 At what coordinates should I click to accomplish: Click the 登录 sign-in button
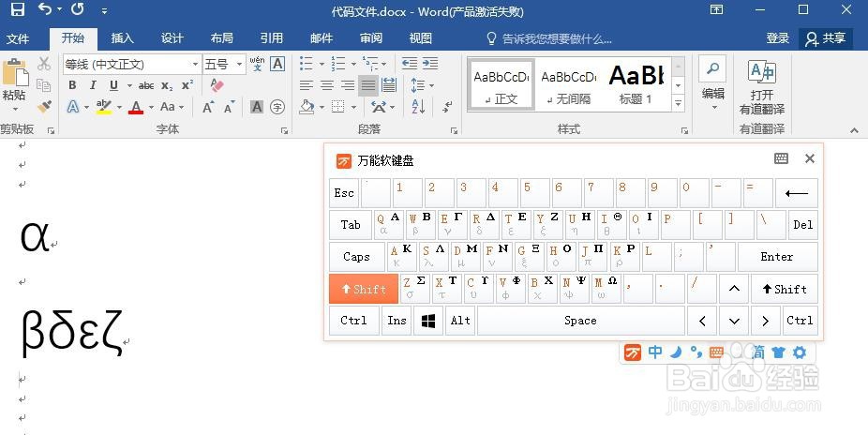tap(778, 38)
